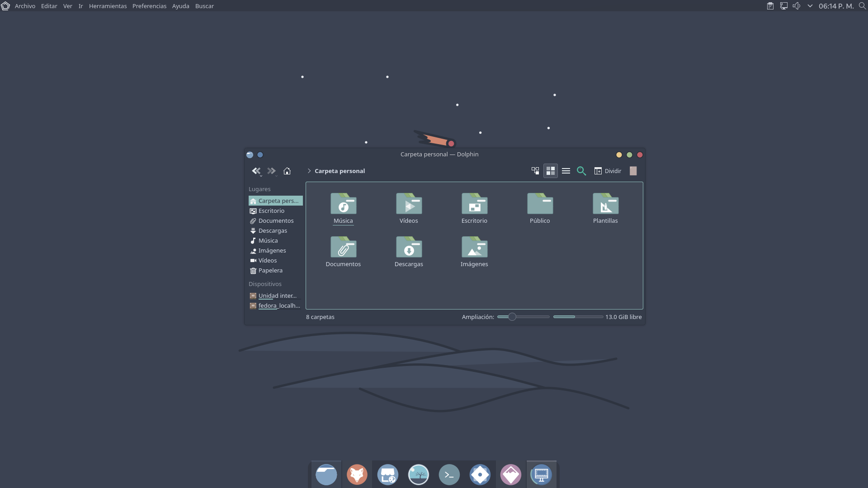
Task: Select the Público folder icon
Action: pyautogui.click(x=540, y=204)
